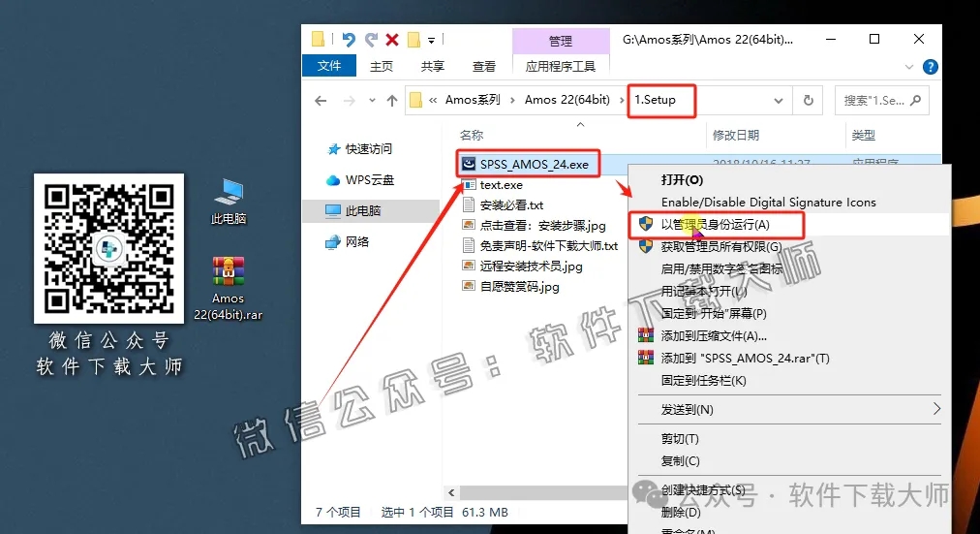Open the Customize Quick Access Toolbar arrow

click(431, 41)
